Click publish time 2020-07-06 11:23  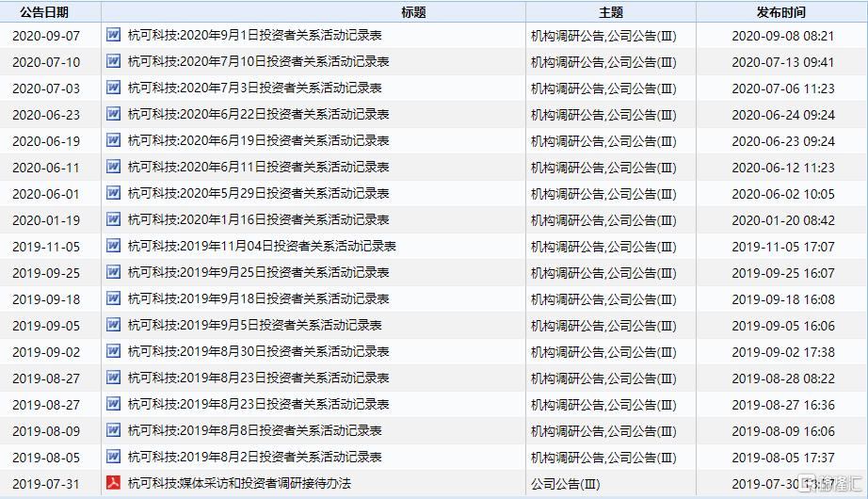pos(782,89)
